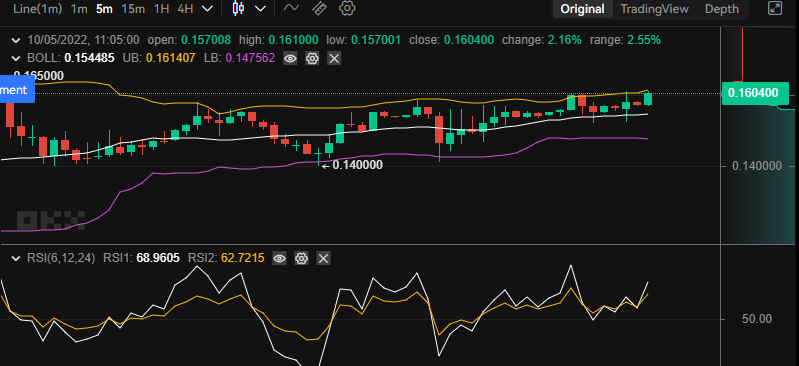799x366 pixels.
Task: Open the candlestick chart type icon
Action: pos(238,9)
